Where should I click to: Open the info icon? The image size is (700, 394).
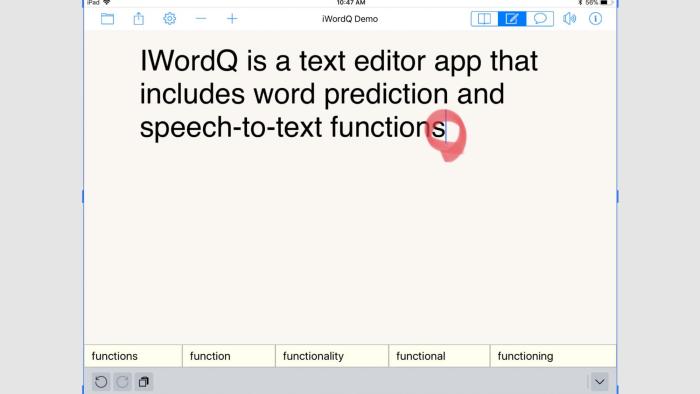pyautogui.click(x=596, y=19)
